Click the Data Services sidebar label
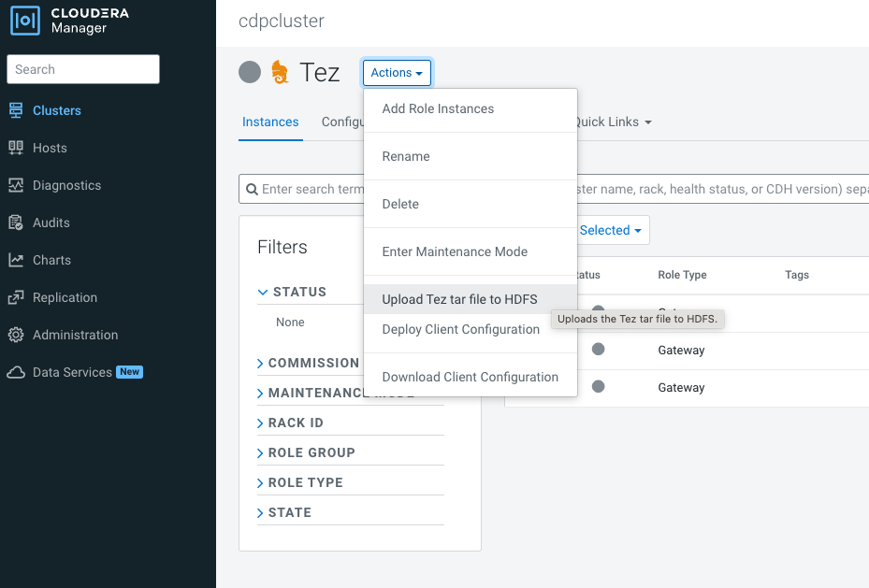 [x=72, y=372]
